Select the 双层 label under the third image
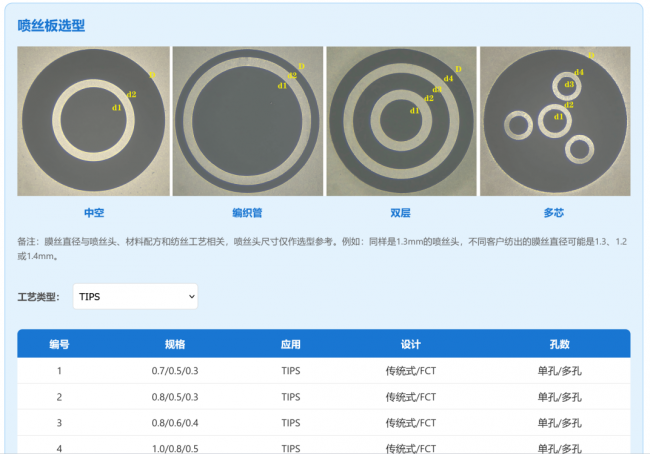This screenshot has height=454, width=650. tap(401, 213)
